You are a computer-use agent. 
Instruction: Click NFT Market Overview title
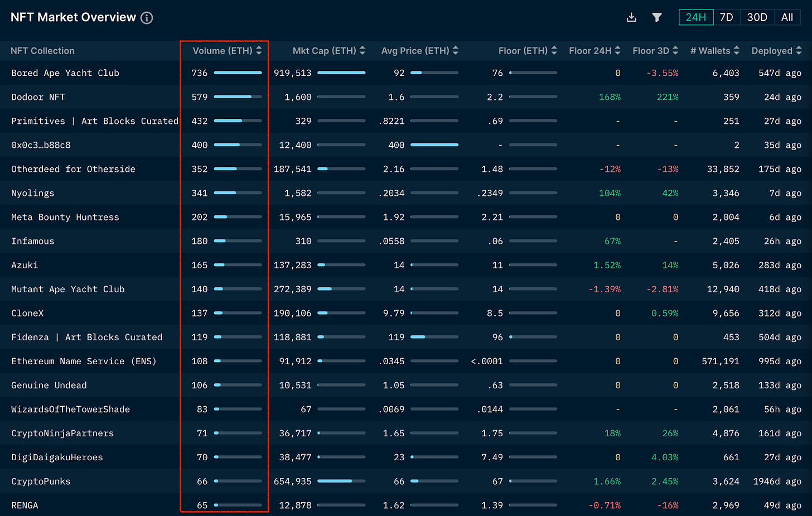pyautogui.click(x=73, y=17)
